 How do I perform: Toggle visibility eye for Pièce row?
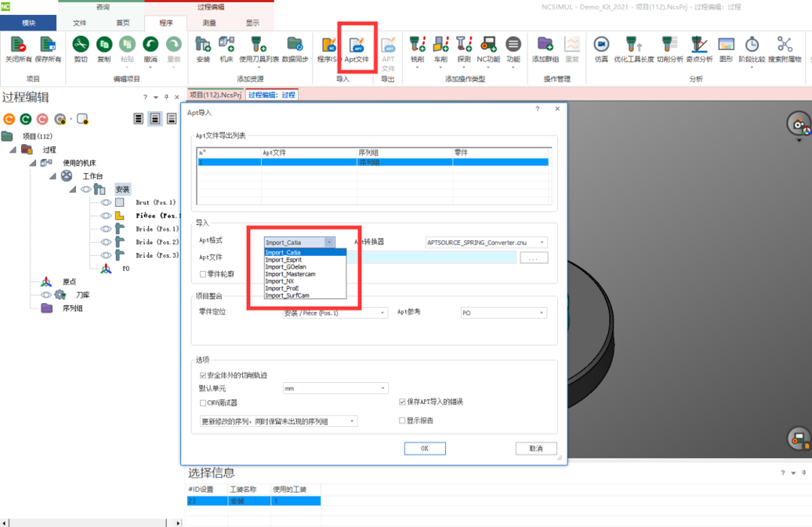[x=106, y=215]
